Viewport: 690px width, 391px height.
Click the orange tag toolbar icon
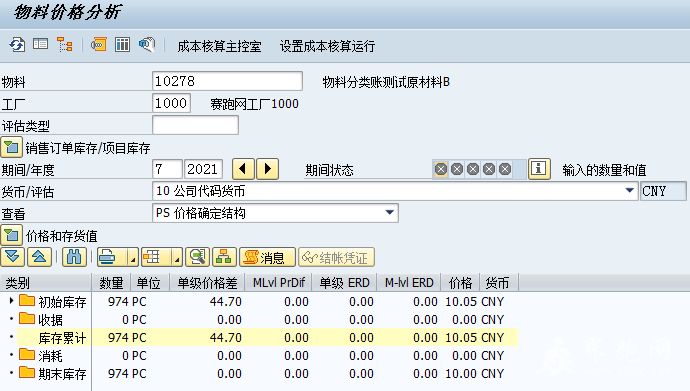[x=99, y=44]
